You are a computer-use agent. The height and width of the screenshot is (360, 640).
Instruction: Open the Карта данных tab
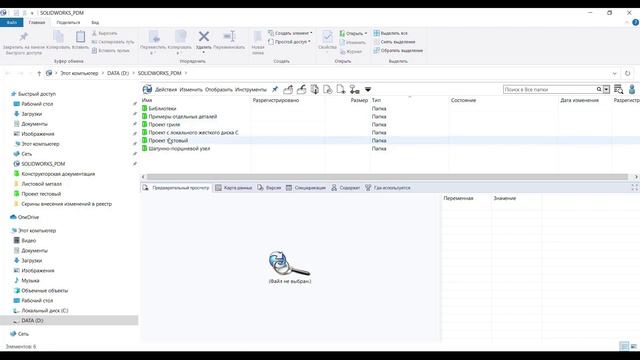click(233, 188)
